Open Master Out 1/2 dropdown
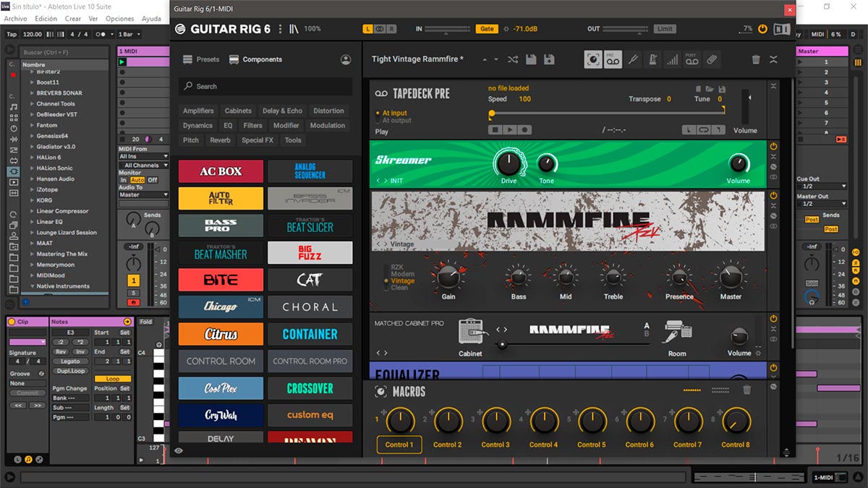 pyautogui.click(x=822, y=204)
